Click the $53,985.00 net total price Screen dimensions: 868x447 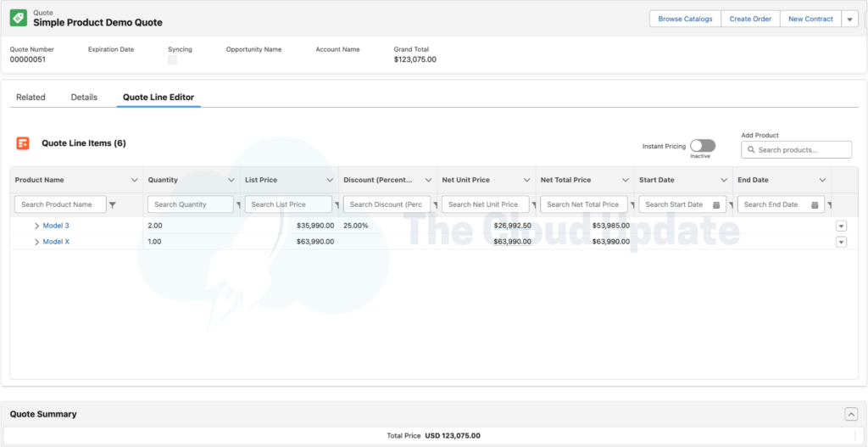(x=611, y=226)
